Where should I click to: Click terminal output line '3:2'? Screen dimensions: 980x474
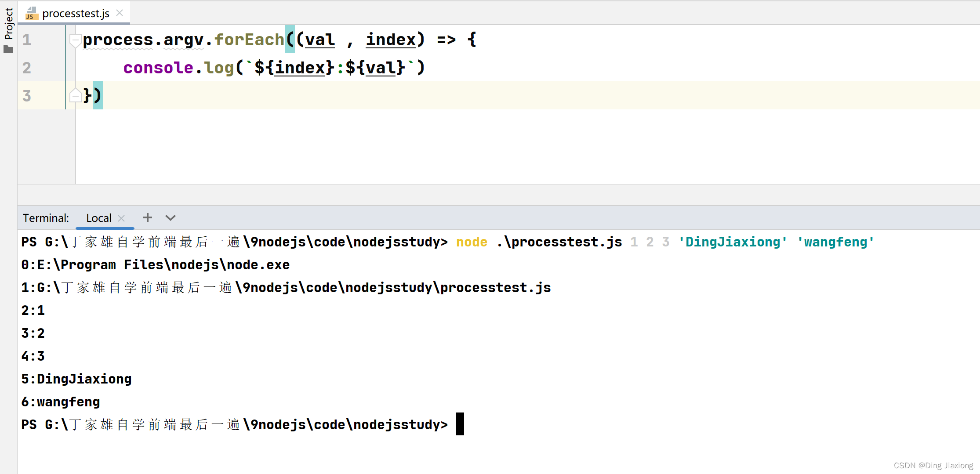click(33, 333)
